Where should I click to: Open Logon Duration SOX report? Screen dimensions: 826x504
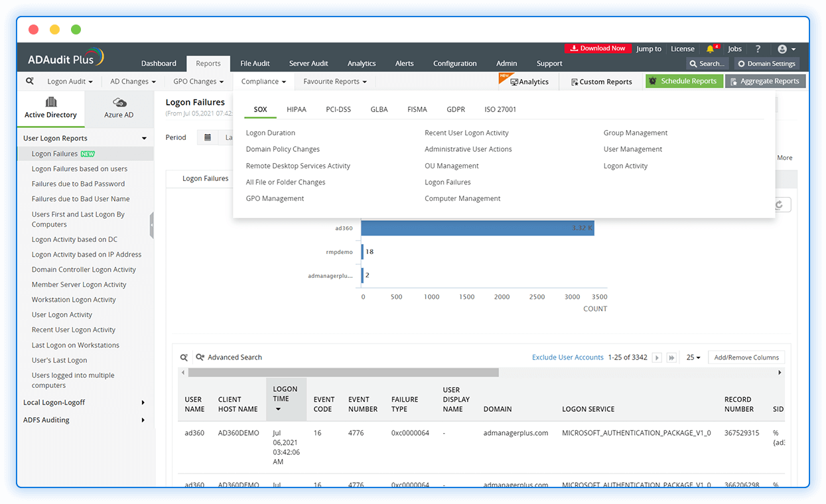point(271,133)
